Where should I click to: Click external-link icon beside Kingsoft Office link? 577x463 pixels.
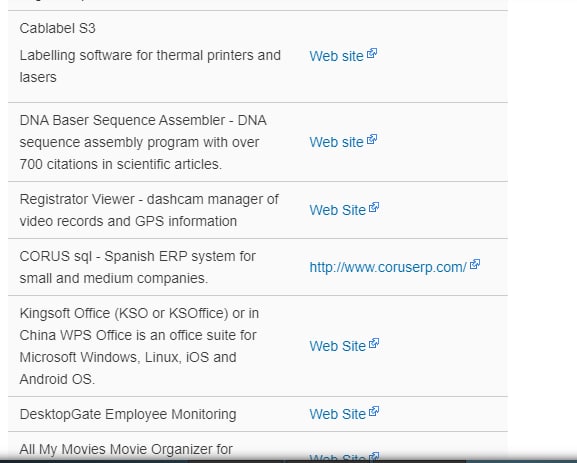[x=374, y=343]
